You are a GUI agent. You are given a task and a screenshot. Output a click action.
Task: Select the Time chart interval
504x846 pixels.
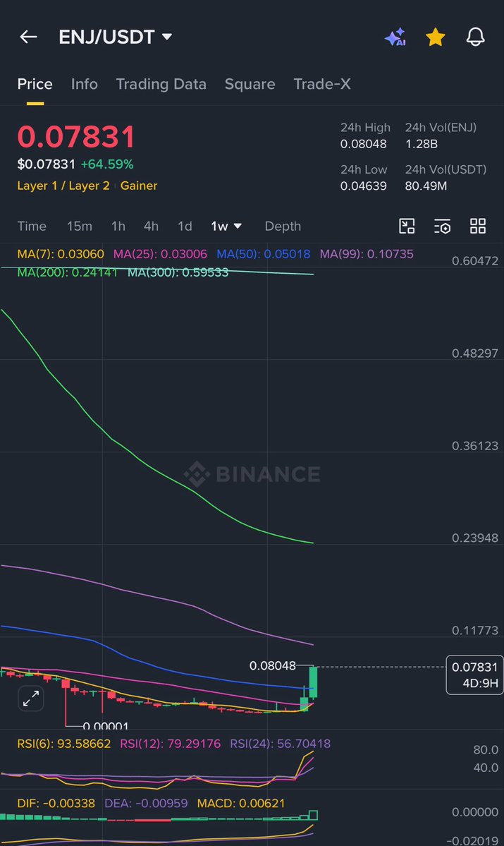32,226
